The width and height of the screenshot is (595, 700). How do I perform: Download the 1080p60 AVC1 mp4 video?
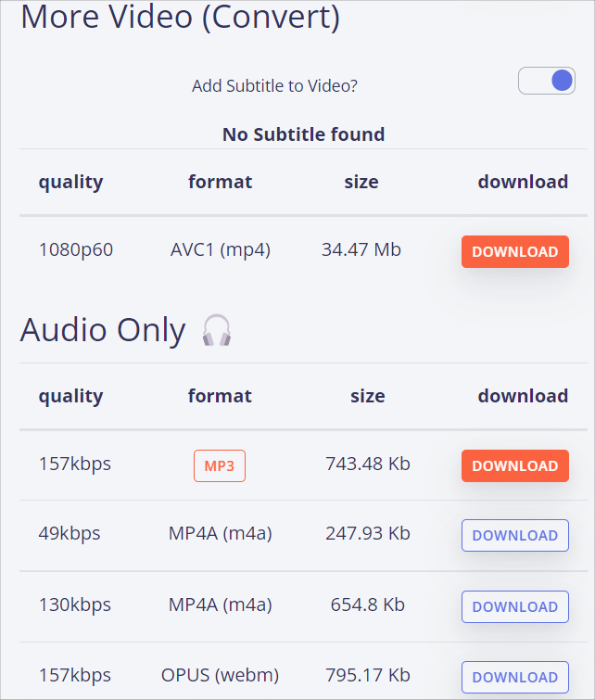(515, 252)
